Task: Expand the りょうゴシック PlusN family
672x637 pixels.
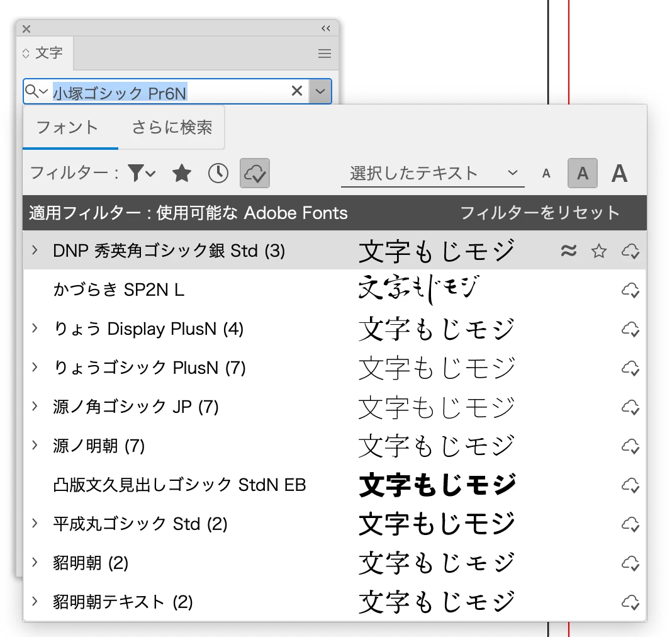Action: (x=35, y=368)
